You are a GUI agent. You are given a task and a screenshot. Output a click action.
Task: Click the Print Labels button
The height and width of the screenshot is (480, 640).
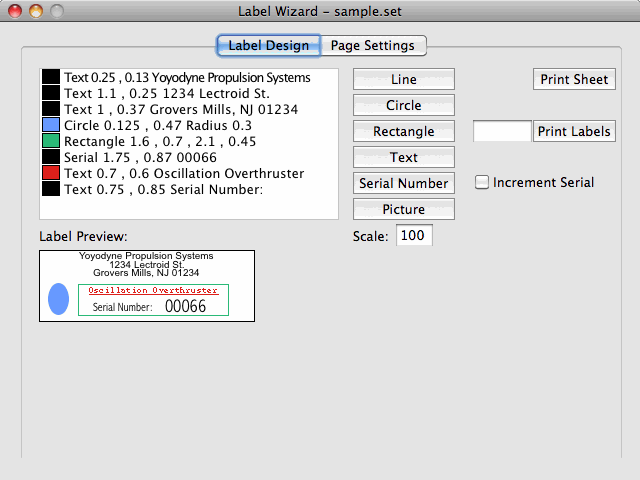(574, 131)
